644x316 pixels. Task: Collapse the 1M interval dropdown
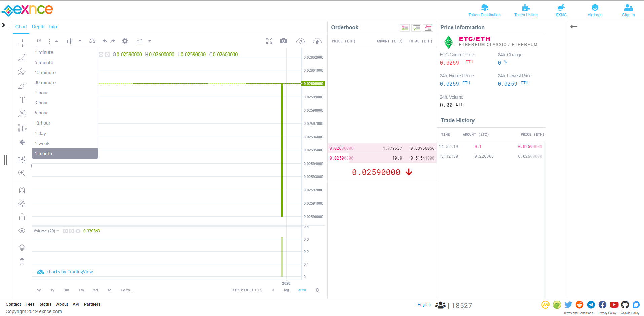click(x=56, y=41)
